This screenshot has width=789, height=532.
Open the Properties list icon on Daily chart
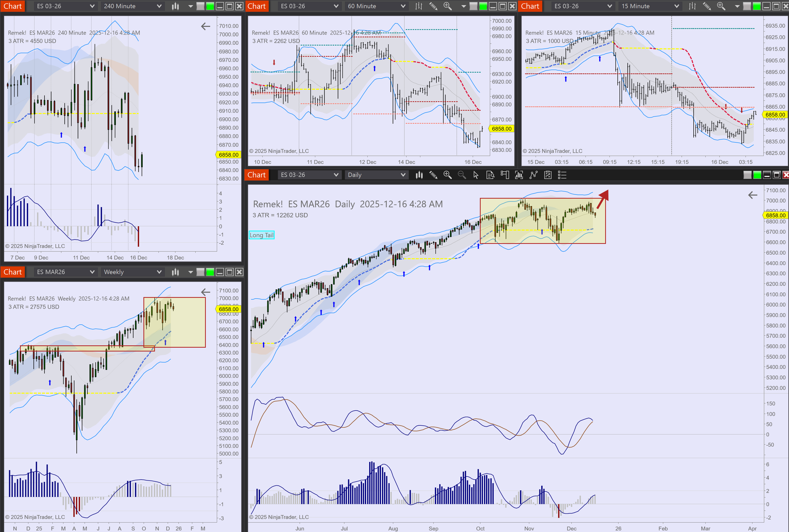pos(562,175)
